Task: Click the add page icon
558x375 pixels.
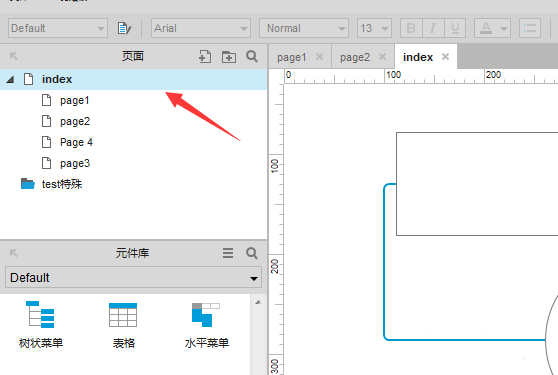Action: click(x=205, y=57)
